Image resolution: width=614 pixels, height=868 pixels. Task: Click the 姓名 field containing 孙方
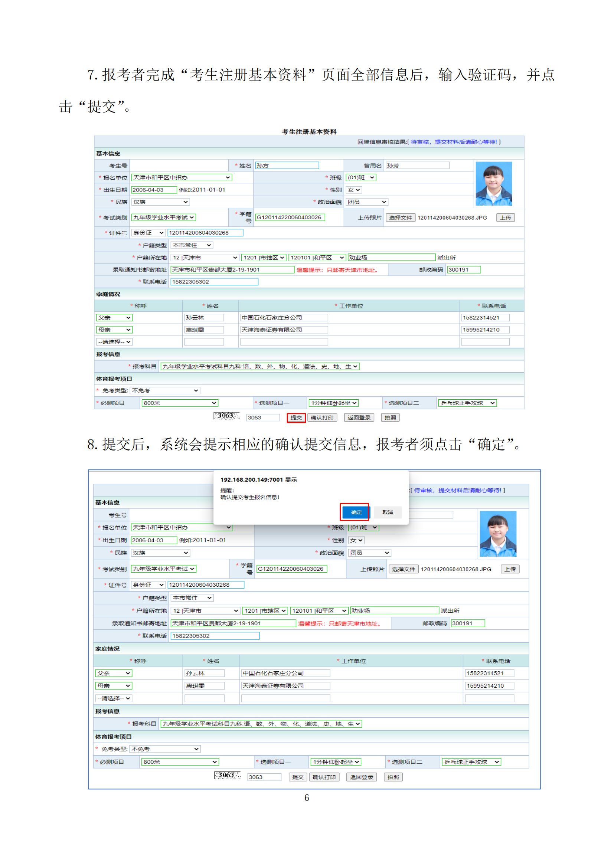tap(287, 165)
